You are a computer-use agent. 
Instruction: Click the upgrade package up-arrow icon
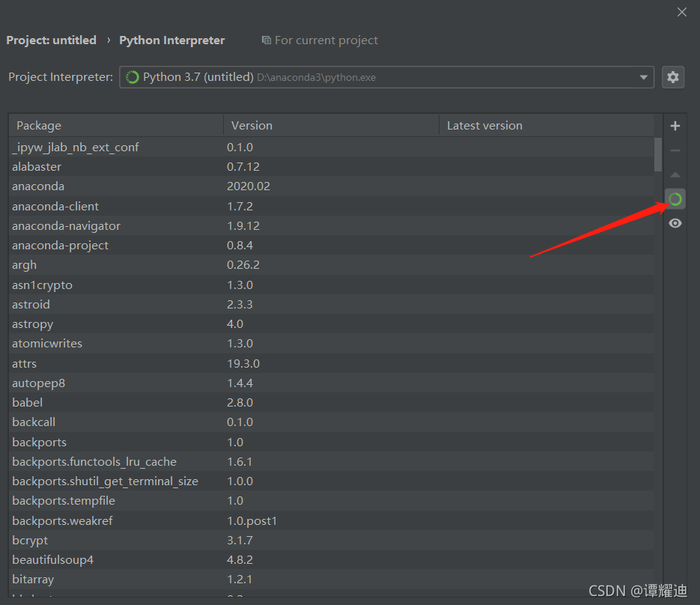tap(675, 174)
